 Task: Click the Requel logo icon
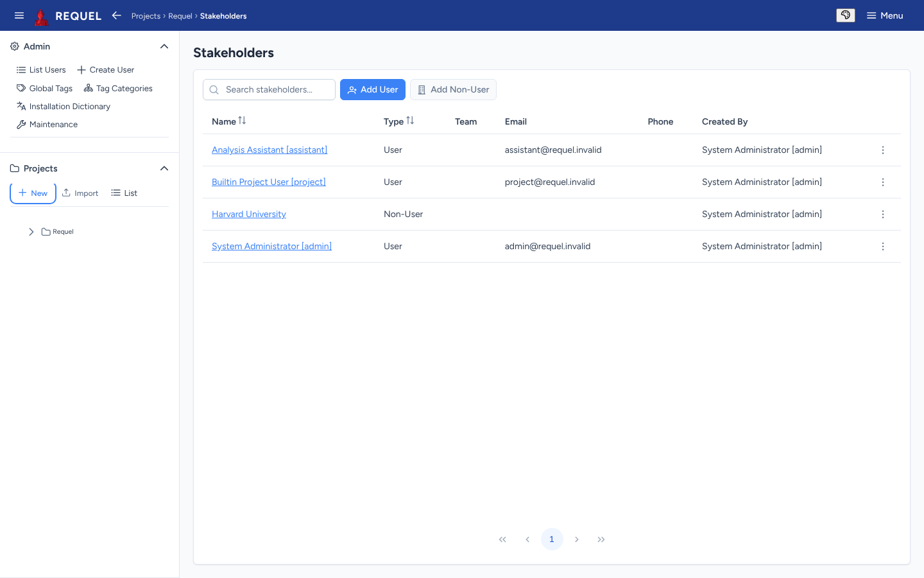click(42, 16)
